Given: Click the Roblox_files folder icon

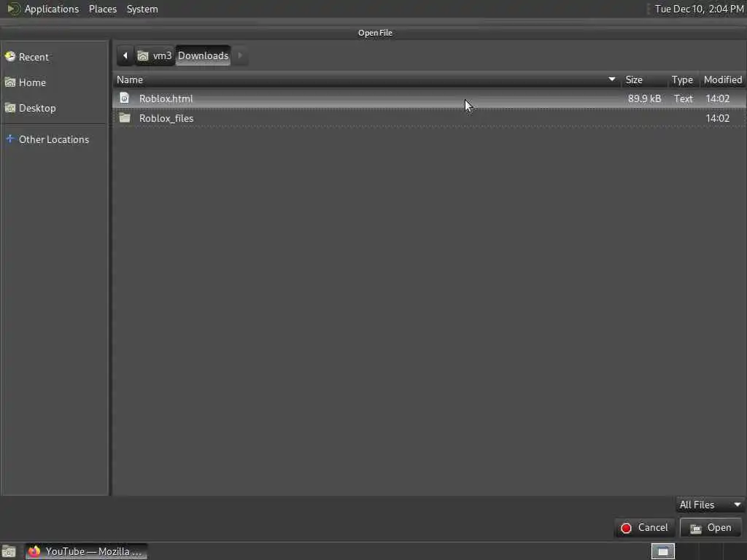Looking at the screenshot, I should tap(125, 117).
